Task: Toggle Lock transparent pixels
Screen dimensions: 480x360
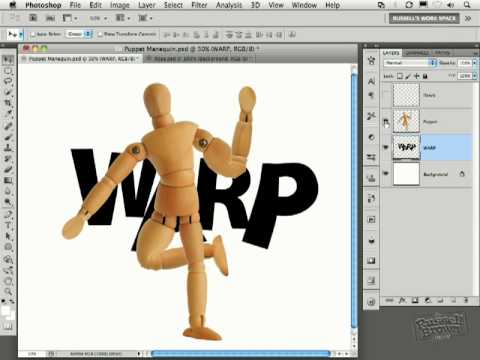Action: point(400,76)
